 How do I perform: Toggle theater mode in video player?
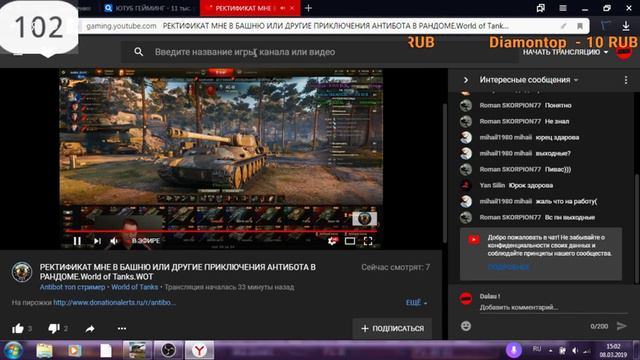(x=350, y=241)
